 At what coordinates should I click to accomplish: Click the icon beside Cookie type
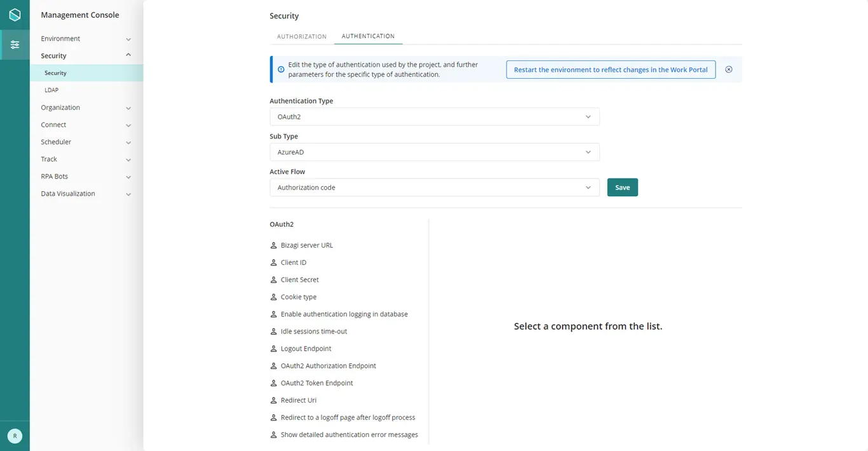(x=274, y=297)
